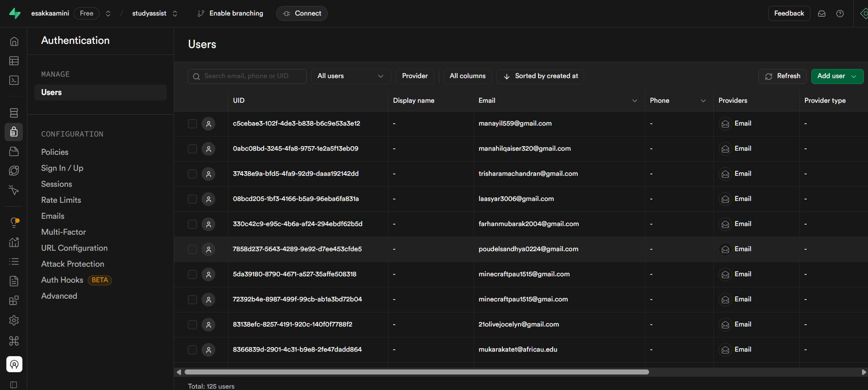Click the Feedback button

click(x=789, y=14)
